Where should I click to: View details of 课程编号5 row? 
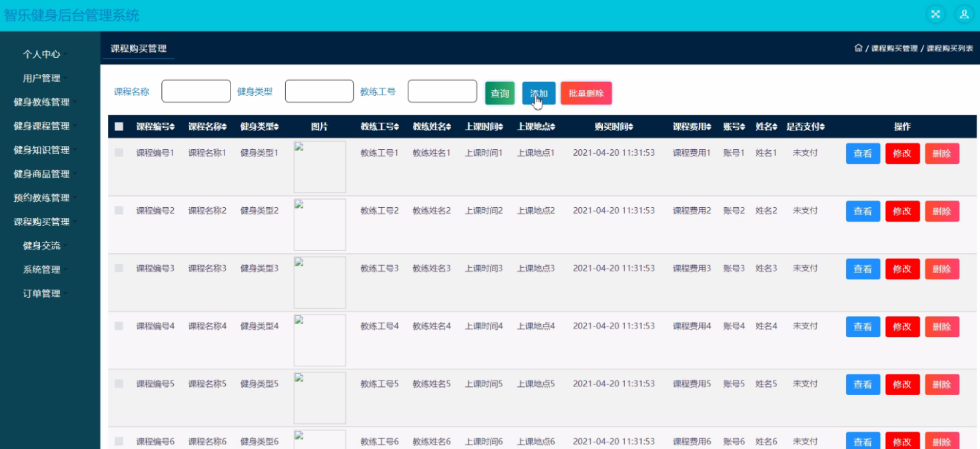click(x=863, y=384)
